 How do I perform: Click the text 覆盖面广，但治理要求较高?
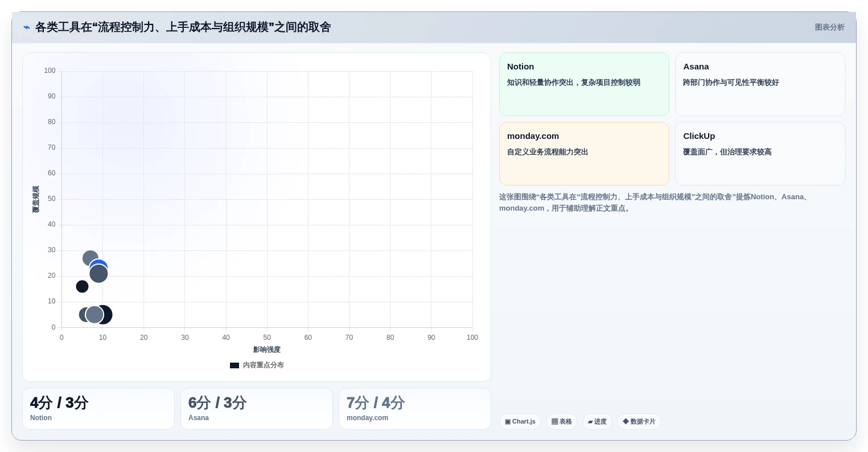pos(727,152)
